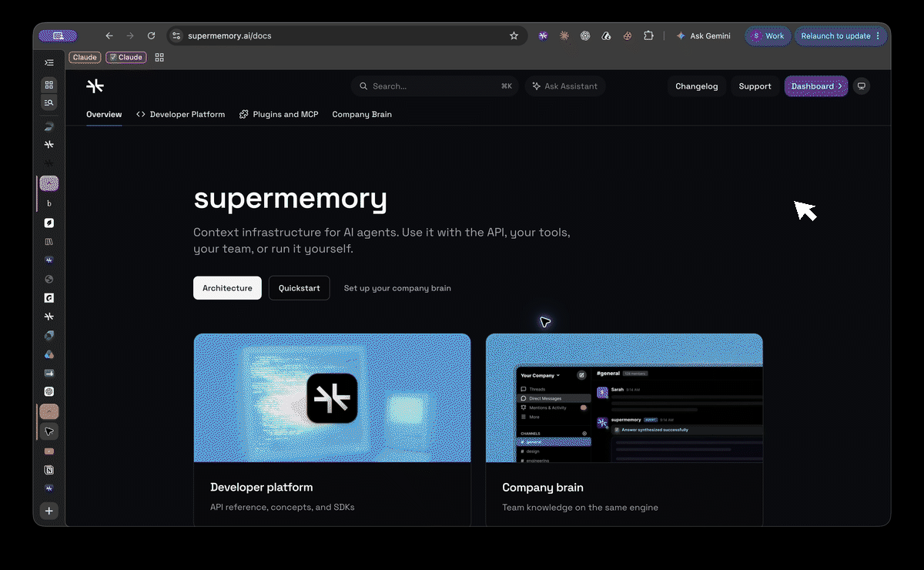Screen dimensions: 924x570
Task: Open the tab search icon in the sidebar
Action: [x=49, y=102]
